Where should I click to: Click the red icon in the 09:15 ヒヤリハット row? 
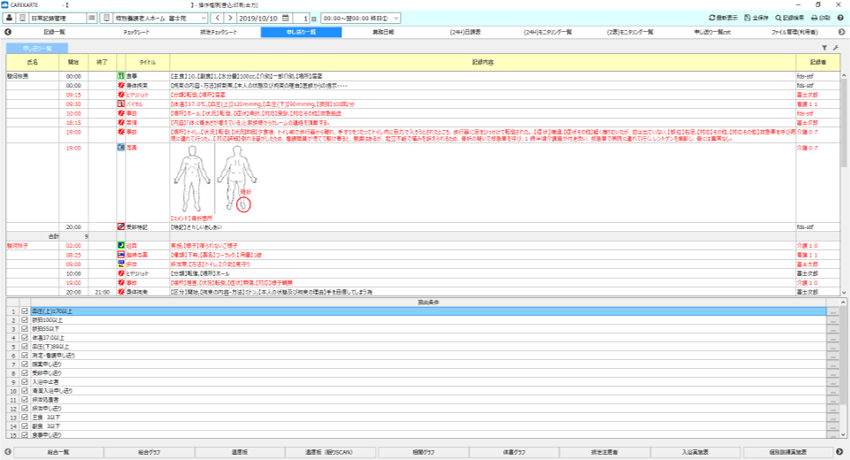[121, 94]
